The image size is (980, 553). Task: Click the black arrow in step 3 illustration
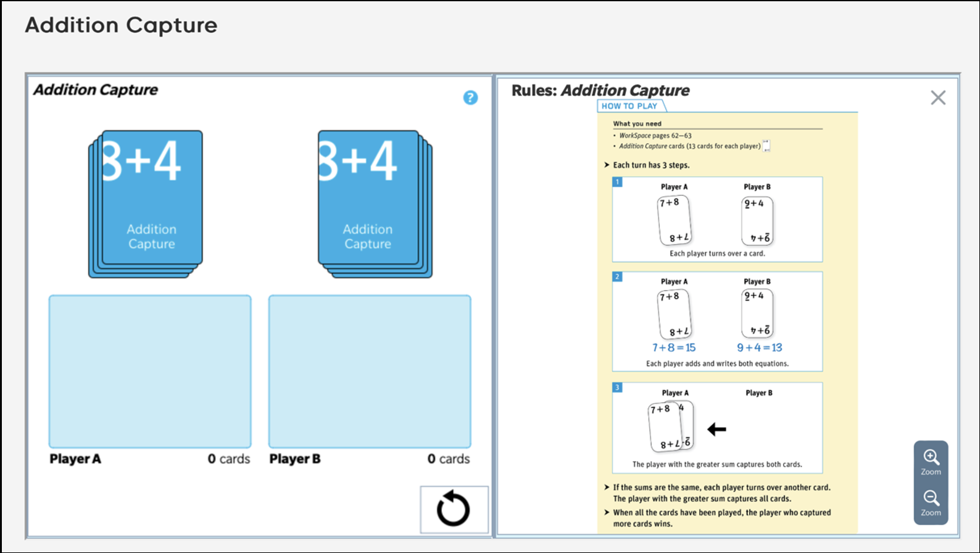[716, 429]
